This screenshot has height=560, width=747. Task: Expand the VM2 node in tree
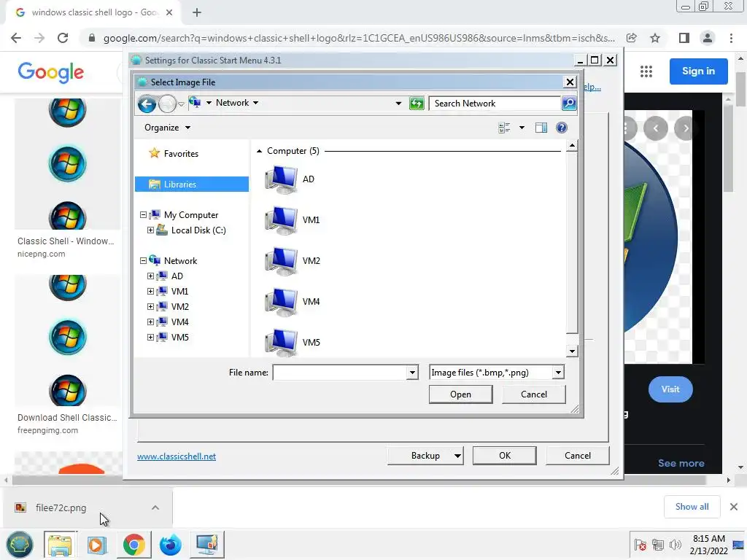pos(150,307)
